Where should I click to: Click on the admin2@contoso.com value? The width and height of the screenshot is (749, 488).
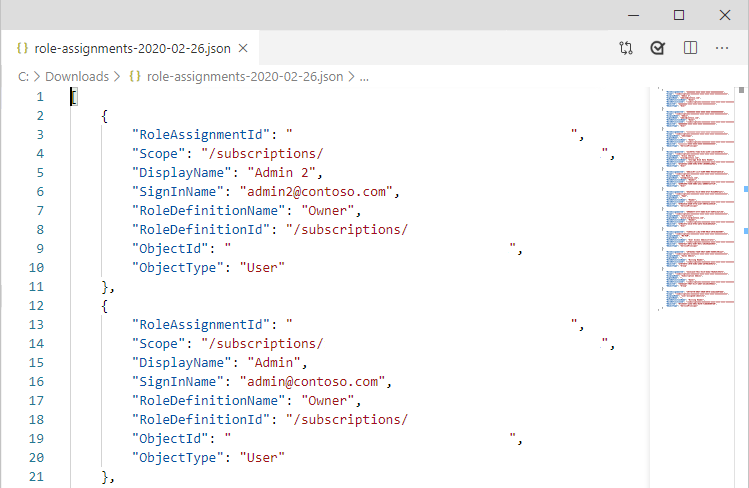(312, 192)
